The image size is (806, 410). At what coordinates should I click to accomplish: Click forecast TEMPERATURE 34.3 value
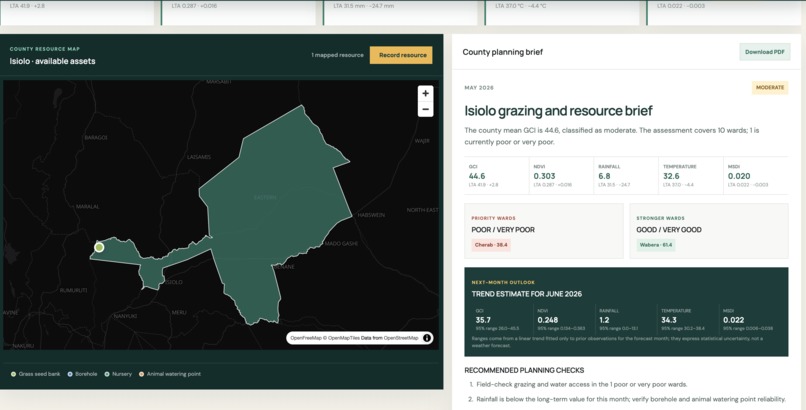click(669, 320)
